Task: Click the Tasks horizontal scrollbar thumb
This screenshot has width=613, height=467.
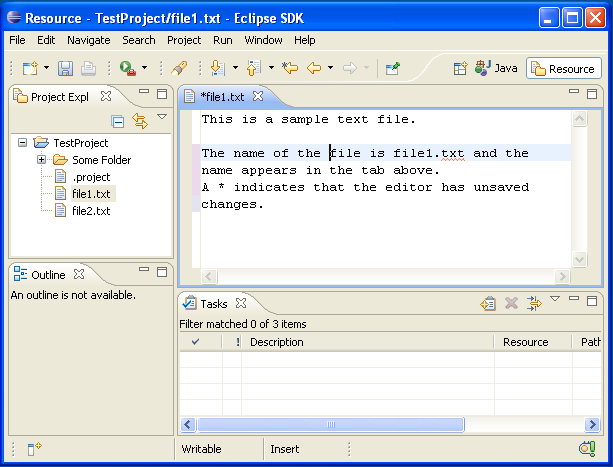Action: click(x=331, y=424)
